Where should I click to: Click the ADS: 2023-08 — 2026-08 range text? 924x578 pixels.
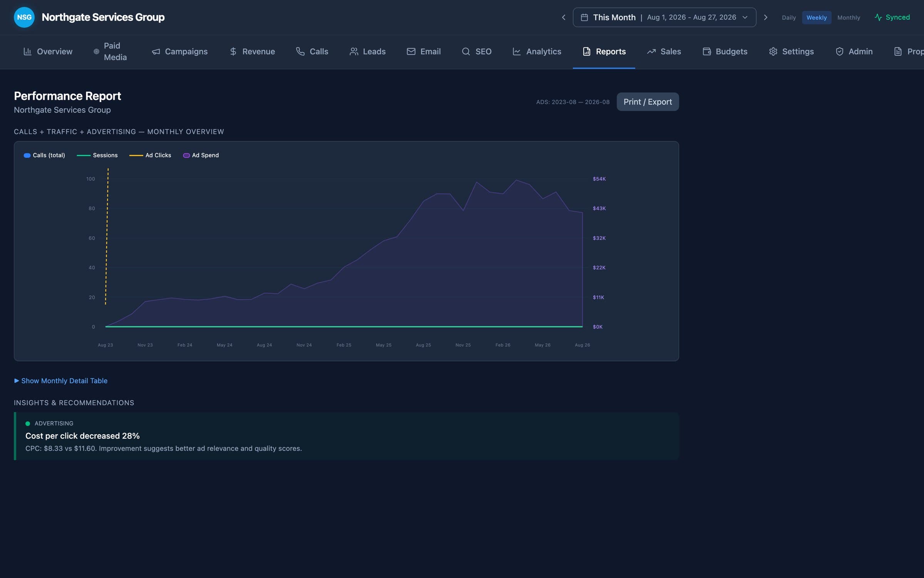click(573, 102)
